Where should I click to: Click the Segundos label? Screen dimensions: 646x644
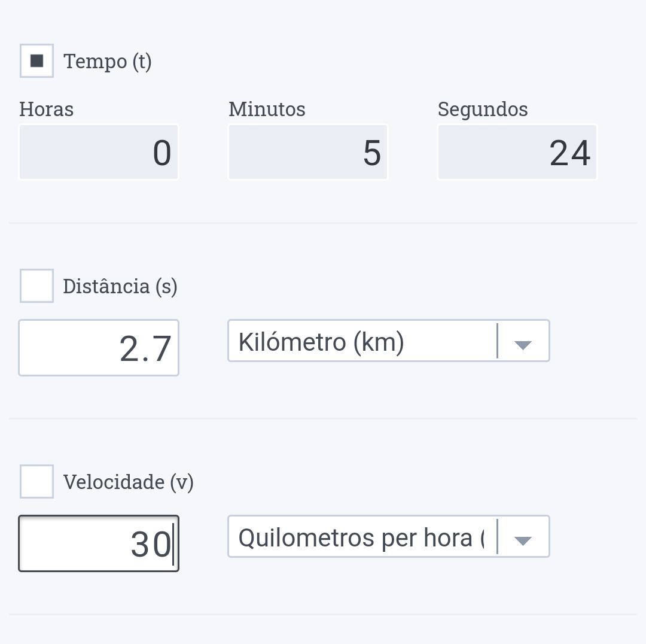pos(483,110)
